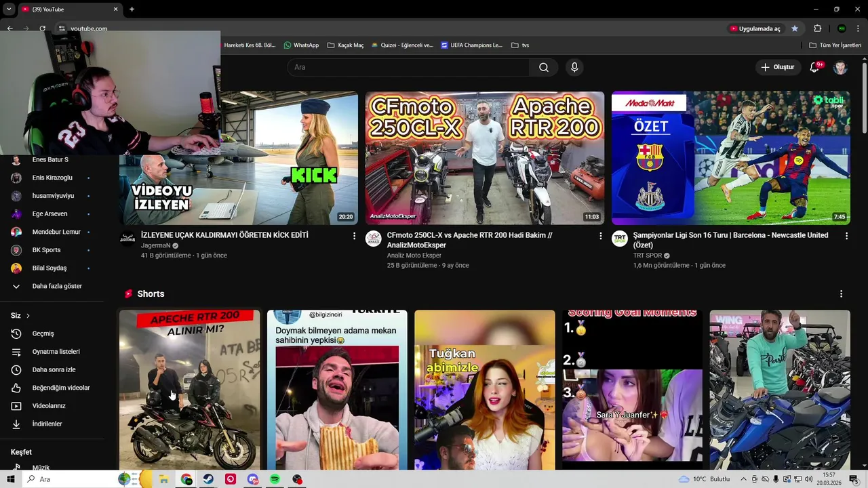Open more options for CFmoto vs Apache video

point(600,236)
